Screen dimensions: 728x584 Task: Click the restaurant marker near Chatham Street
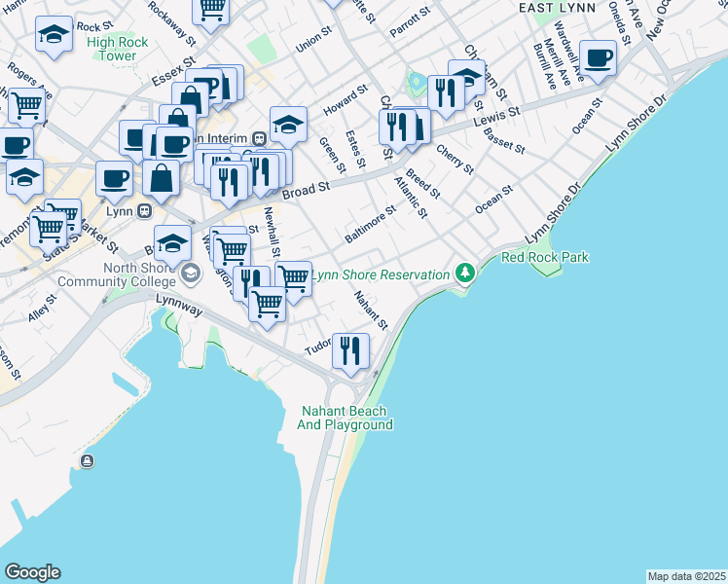click(445, 91)
